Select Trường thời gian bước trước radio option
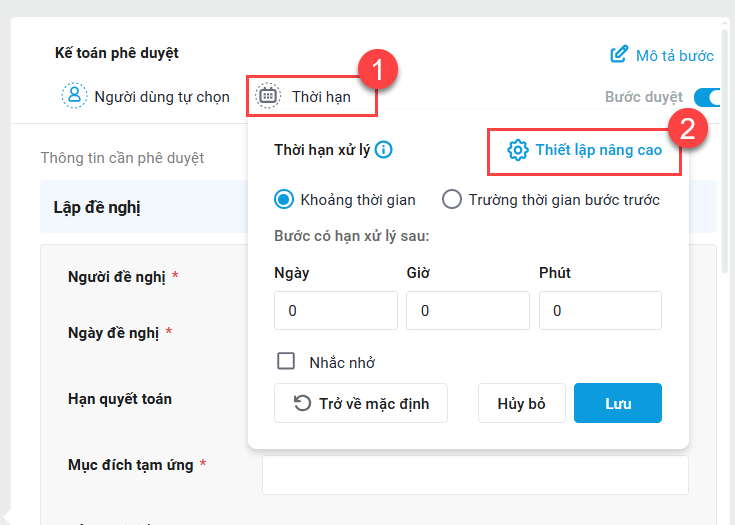Image resolution: width=735 pixels, height=525 pixels. [x=451, y=200]
